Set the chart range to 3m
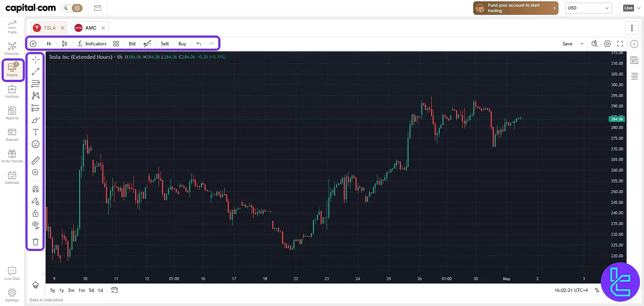 coord(71,290)
